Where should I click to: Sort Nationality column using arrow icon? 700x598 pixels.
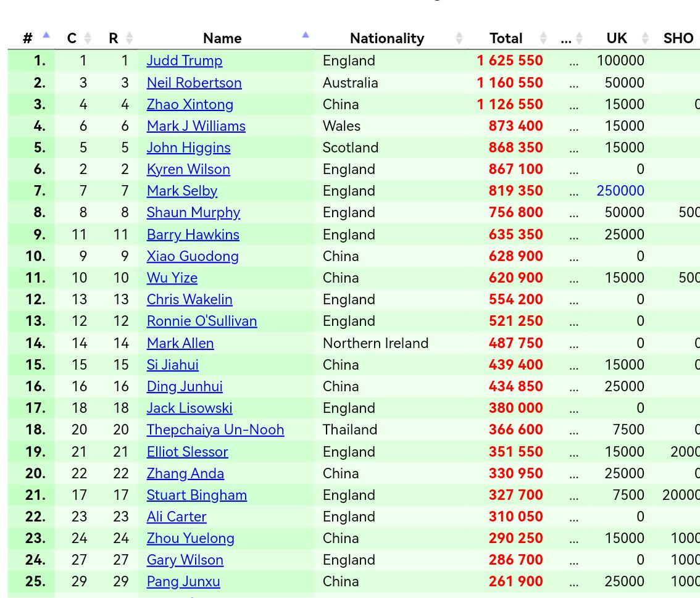coord(459,38)
